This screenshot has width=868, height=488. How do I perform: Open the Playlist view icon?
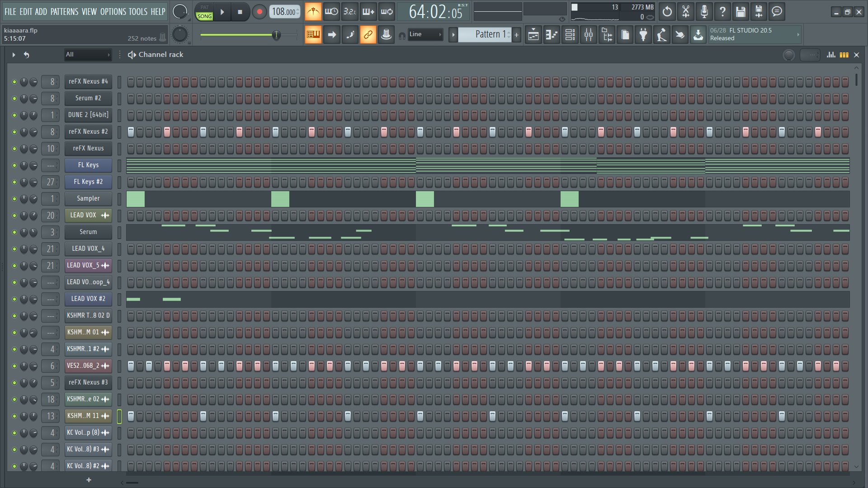[533, 35]
